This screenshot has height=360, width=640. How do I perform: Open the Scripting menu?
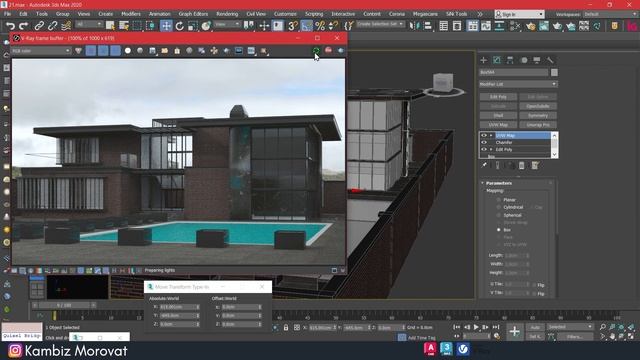[314, 14]
